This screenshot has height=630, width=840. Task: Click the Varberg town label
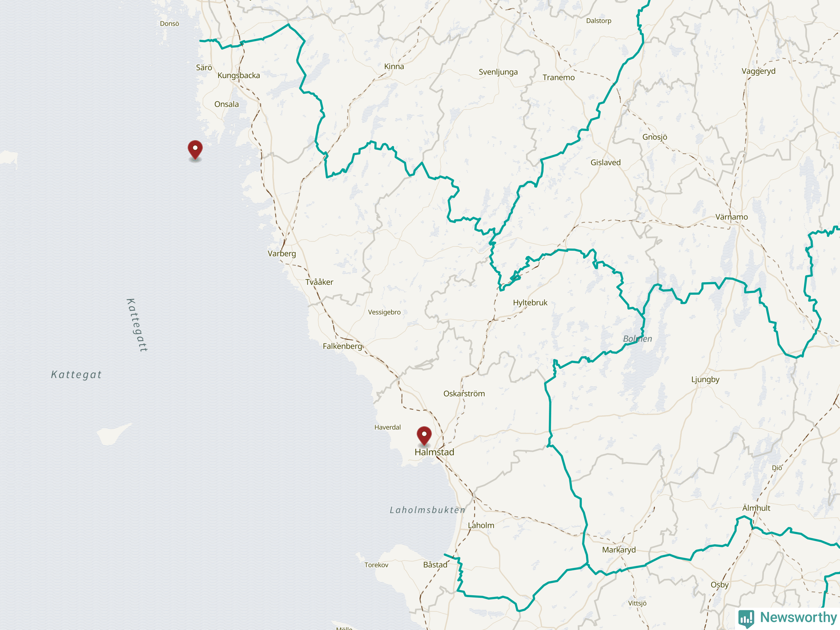(x=282, y=254)
